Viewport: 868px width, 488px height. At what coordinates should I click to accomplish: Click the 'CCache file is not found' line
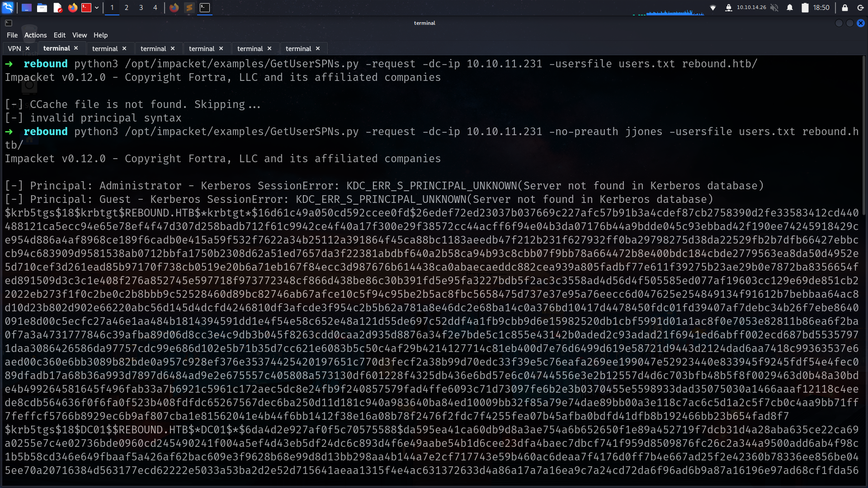pos(133,104)
